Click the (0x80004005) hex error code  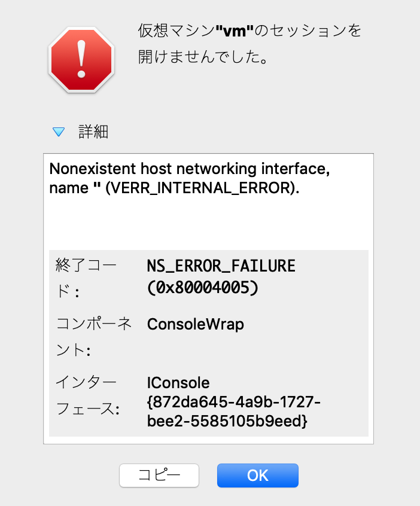(203, 287)
